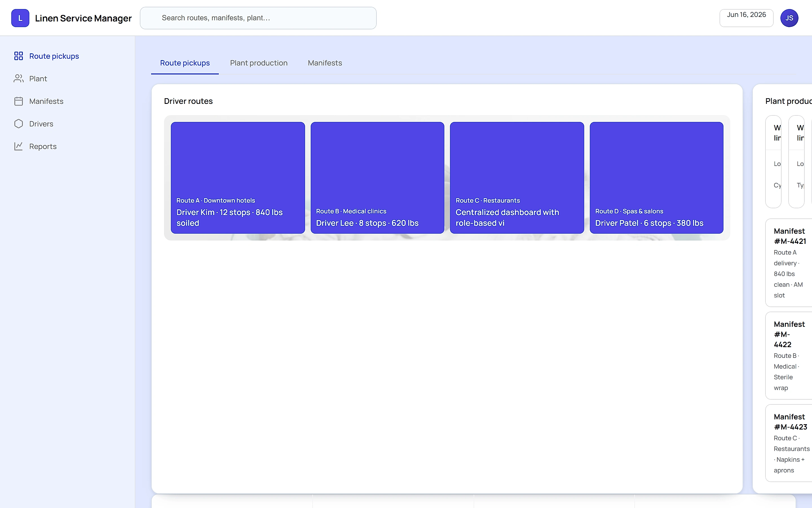Switch to the Plant production tab
The height and width of the screenshot is (508, 812).
pyautogui.click(x=259, y=63)
